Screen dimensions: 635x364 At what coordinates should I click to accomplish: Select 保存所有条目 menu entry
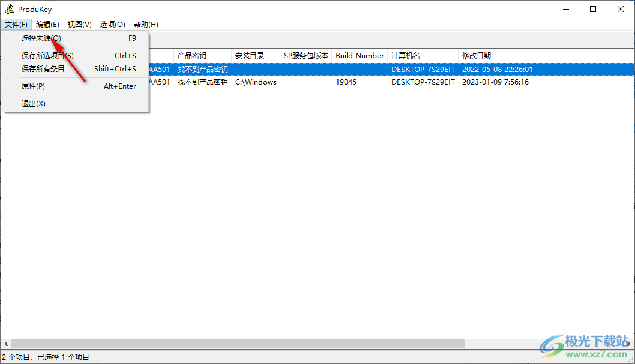tap(76, 69)
